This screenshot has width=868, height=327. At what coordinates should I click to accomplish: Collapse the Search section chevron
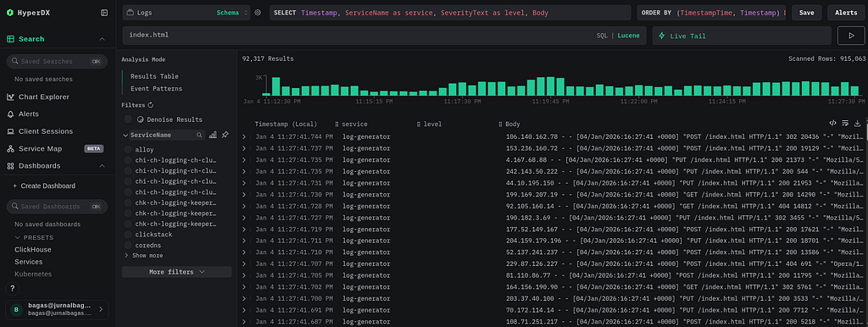(x=102, y=39)
